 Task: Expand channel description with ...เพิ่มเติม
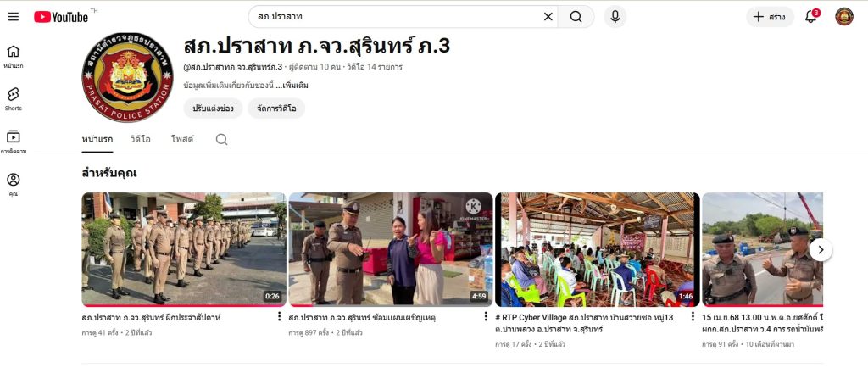pos(292,86)
